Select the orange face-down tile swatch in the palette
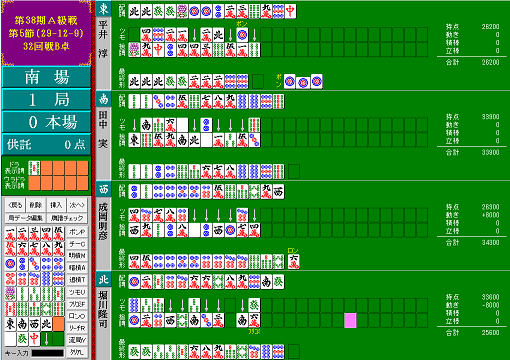 click(58, 324)
